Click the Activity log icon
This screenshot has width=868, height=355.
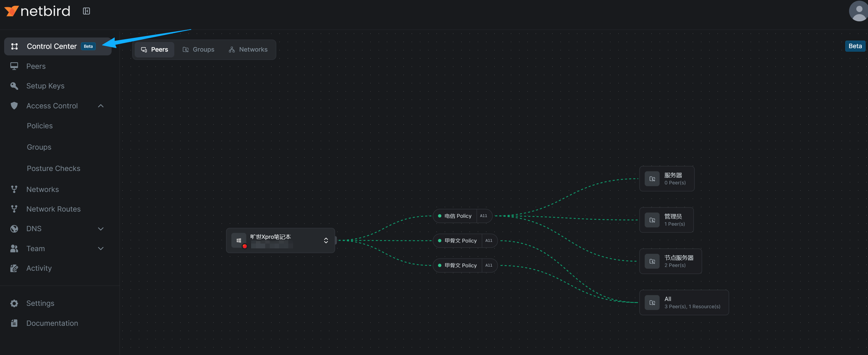point(14,268)
